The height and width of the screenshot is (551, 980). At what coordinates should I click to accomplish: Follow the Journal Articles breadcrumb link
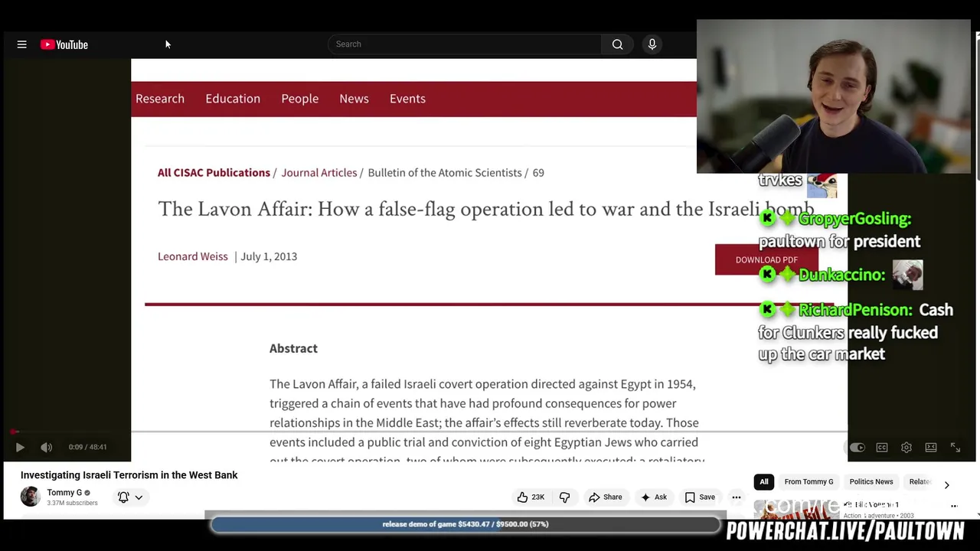click(318, 173)
